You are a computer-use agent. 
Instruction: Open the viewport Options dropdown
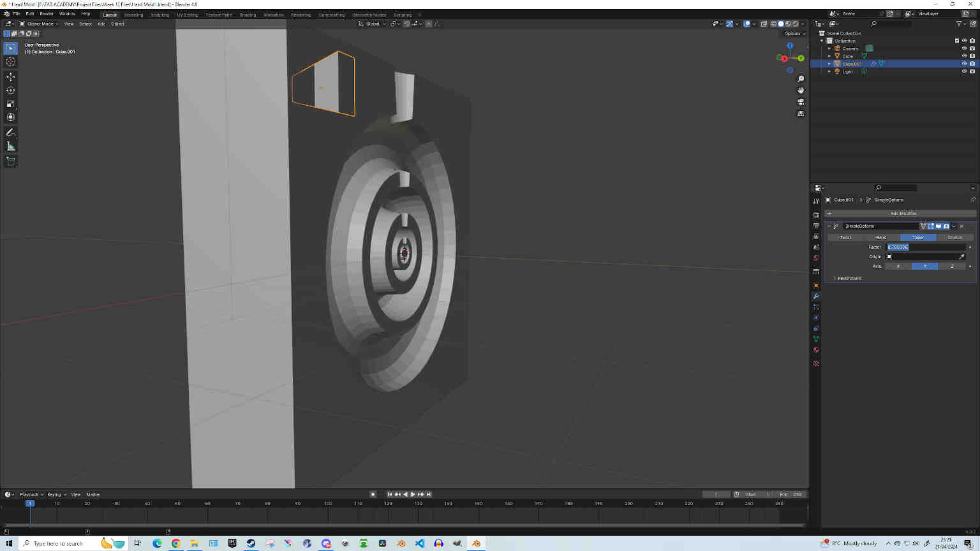point(795,33)
